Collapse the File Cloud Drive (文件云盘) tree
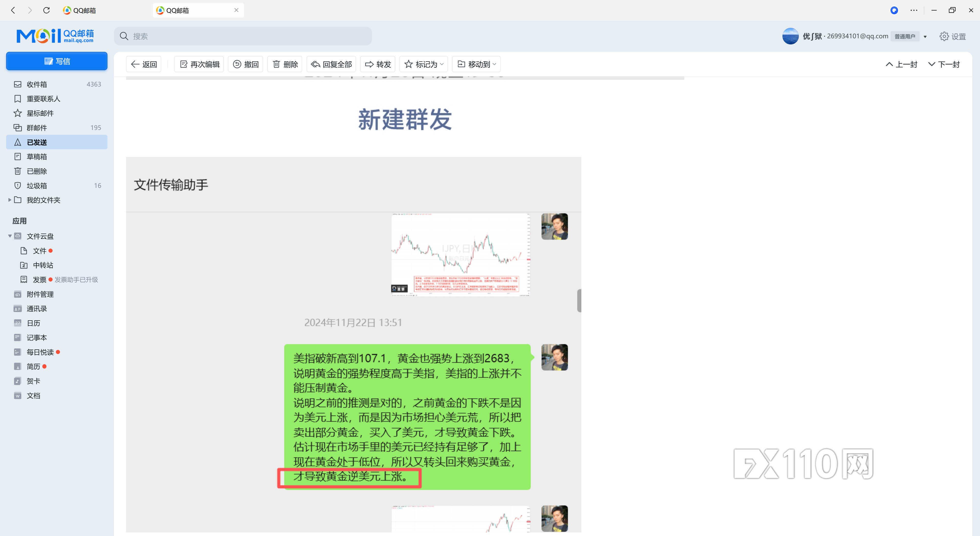 [x=9, y=236]
